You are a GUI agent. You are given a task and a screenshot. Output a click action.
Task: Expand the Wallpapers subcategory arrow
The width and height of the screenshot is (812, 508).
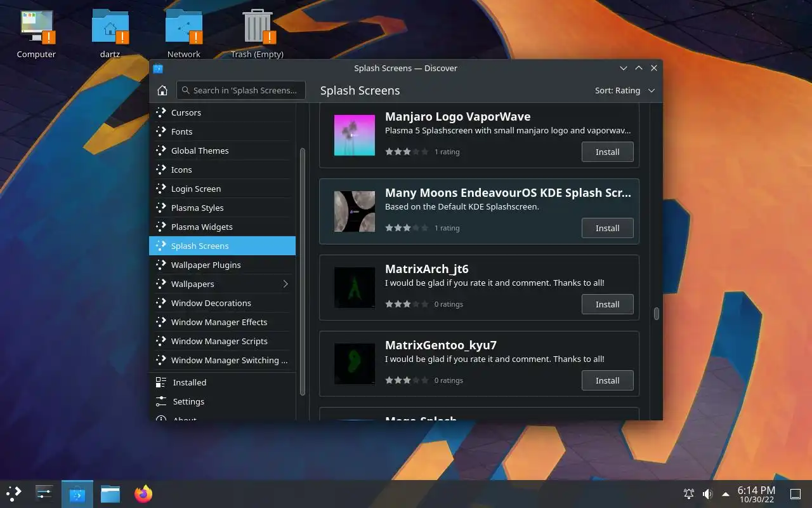coord(285,284)
